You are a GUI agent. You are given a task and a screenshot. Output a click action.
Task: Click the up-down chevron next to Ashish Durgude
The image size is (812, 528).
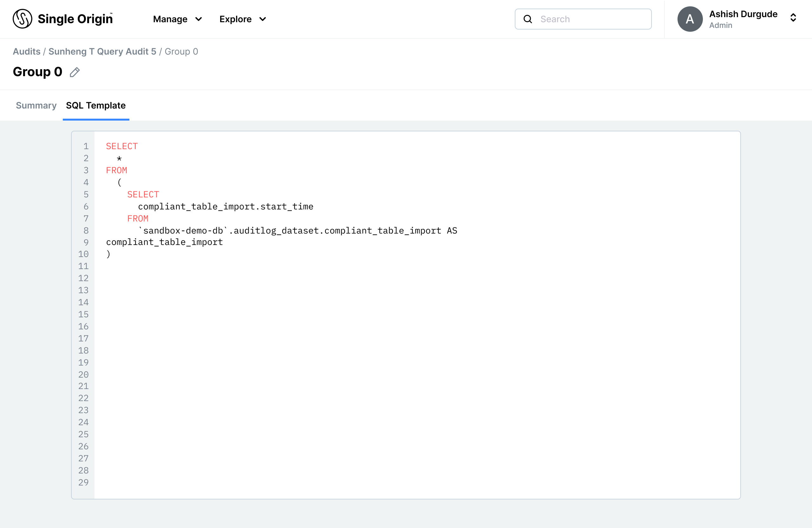[793, 18]
